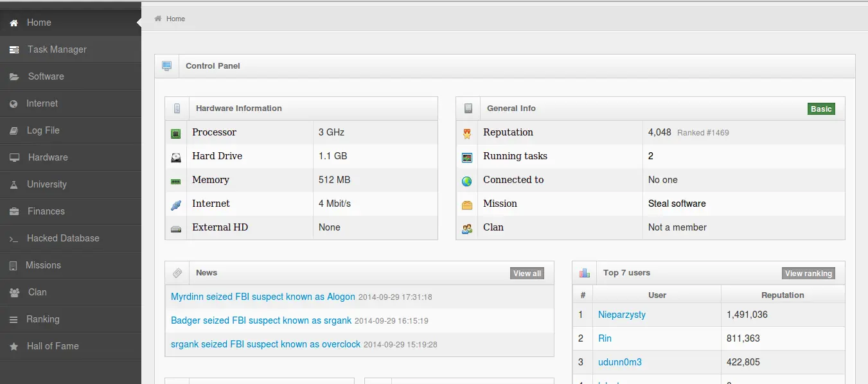Open Task Manager from sidebar menu
Screen dimensions: 868x384
(71, 49)
